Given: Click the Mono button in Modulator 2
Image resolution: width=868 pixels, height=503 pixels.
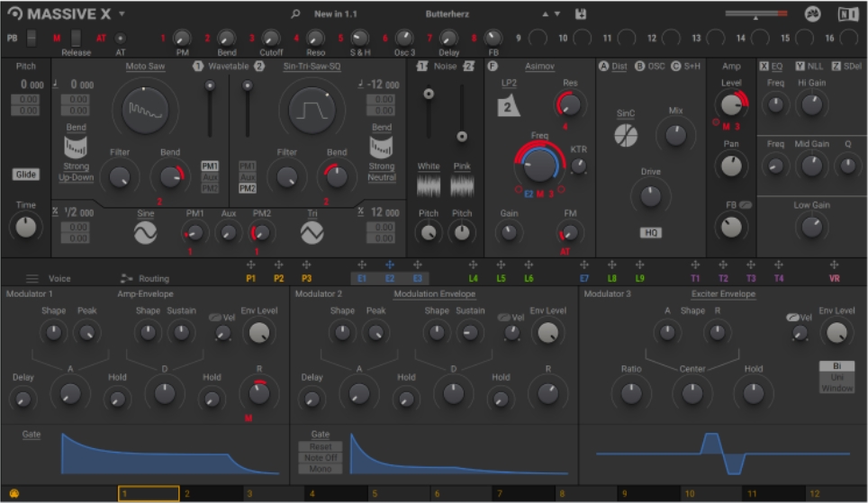Looking at the screenshot, I should [321, 469].
